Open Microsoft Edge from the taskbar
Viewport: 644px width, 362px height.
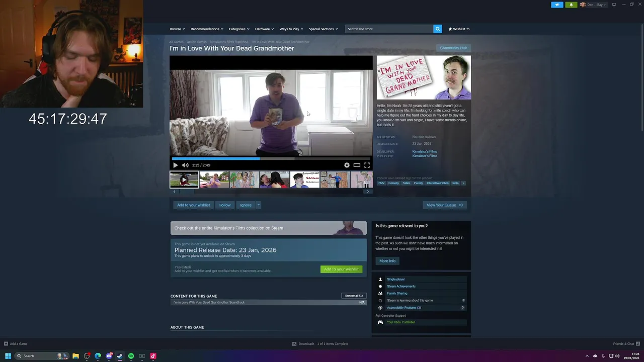tap(98, 356)
